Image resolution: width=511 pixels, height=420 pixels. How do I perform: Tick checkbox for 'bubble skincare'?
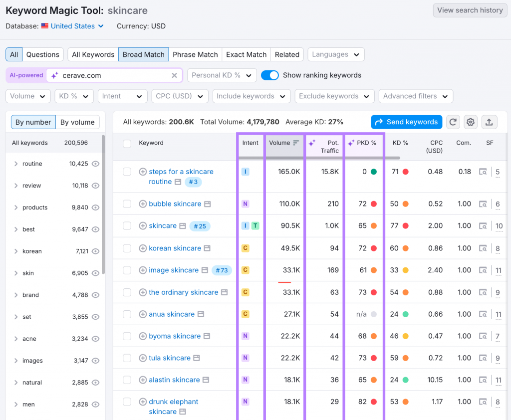[127, 204]
